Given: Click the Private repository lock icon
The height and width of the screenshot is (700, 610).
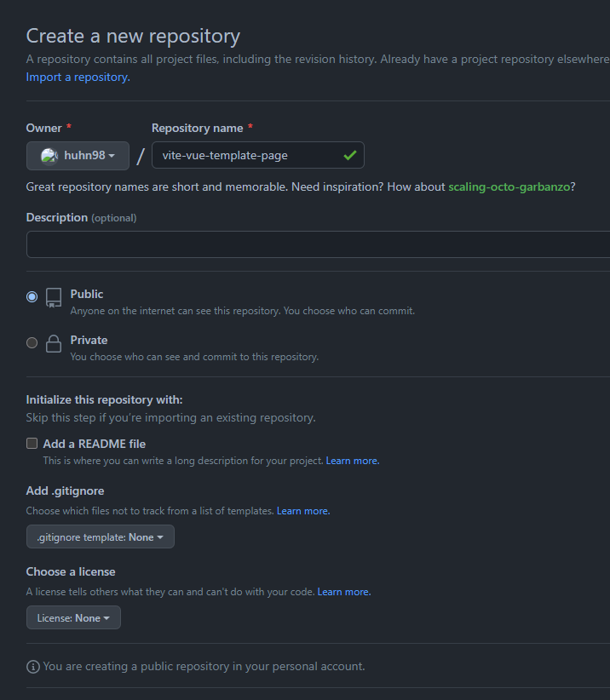Looking at the screenshot, I should (54, 343).
